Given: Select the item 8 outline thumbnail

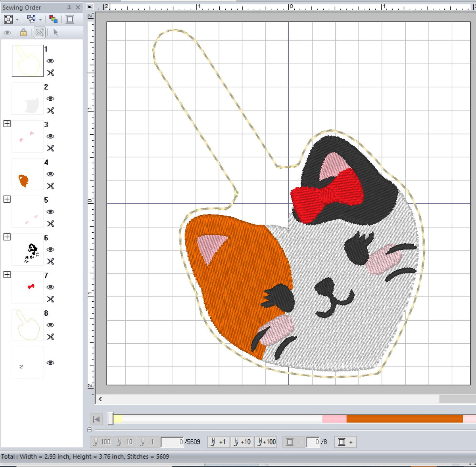Looking at the screenshot, I should [x=28, y=325].
